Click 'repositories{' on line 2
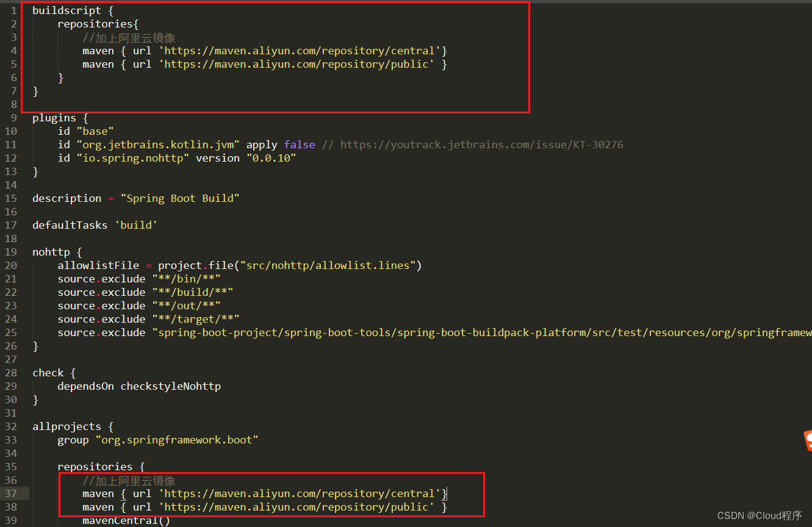This screenshot has width=812, height=527. pos(98,24)
